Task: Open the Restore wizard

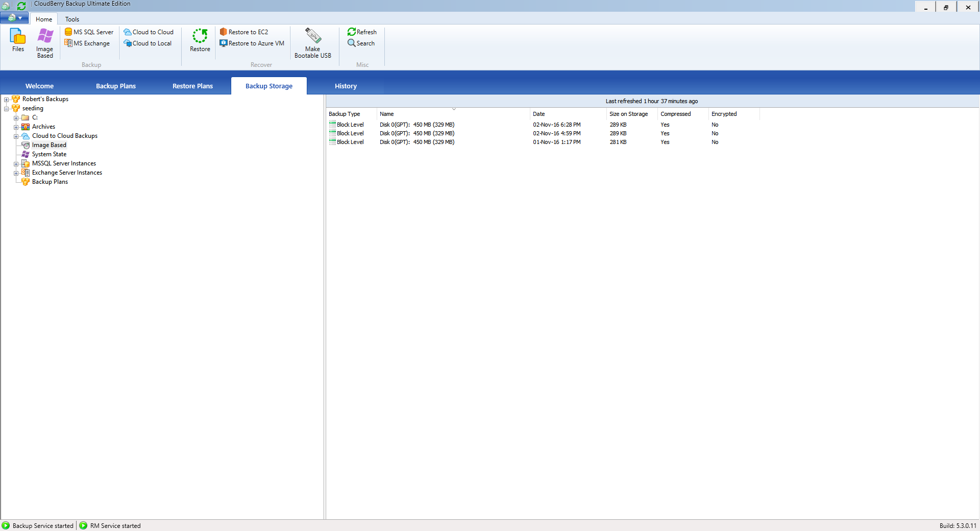Action: pyautogui.click(x=200, y=40)
